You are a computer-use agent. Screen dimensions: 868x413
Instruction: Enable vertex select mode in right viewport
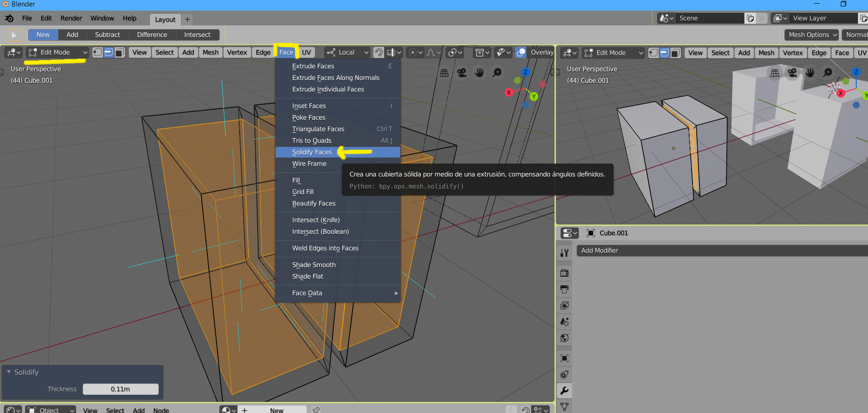(x=653, y=53)
